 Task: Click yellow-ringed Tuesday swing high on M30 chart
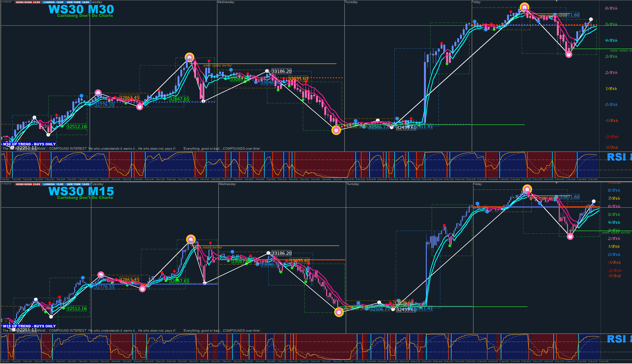click(189, 58)
